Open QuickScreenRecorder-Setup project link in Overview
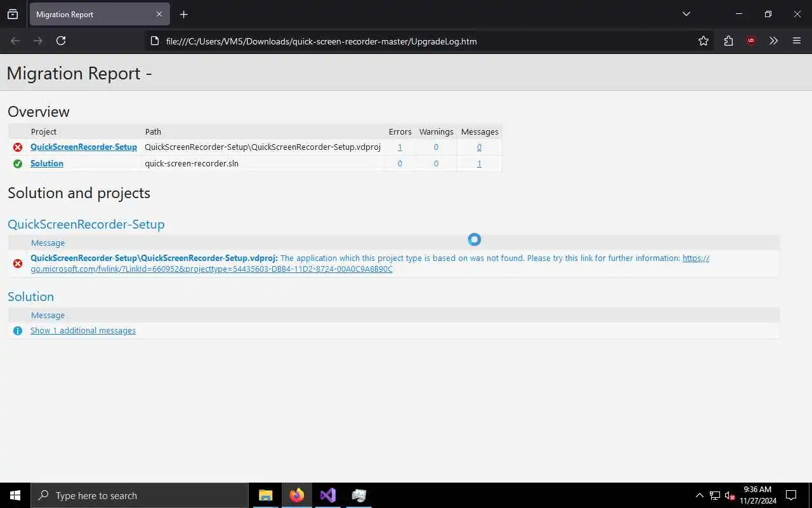Image resolution: width=812 pixels, height=508 pixels. (84, 147)
